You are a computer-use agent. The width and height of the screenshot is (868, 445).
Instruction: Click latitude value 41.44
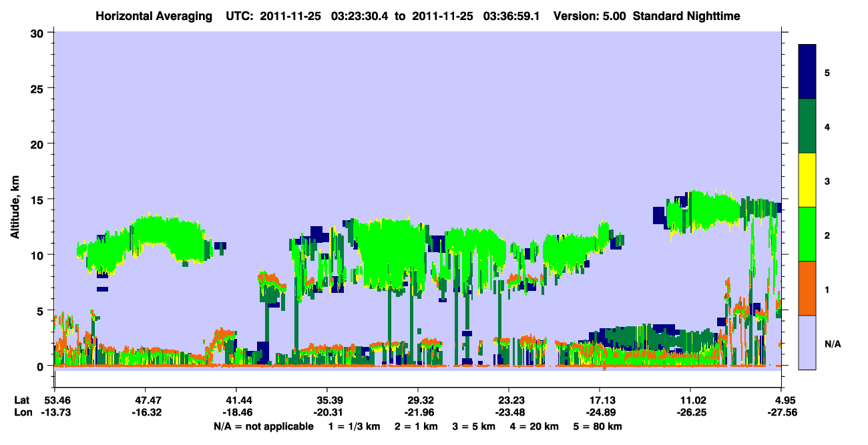pyautogui.click(x=236, y=400)
